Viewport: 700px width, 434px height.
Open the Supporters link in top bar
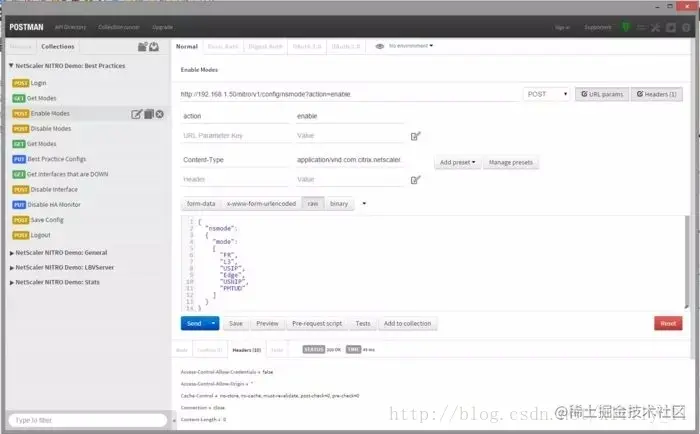(598, 27)
